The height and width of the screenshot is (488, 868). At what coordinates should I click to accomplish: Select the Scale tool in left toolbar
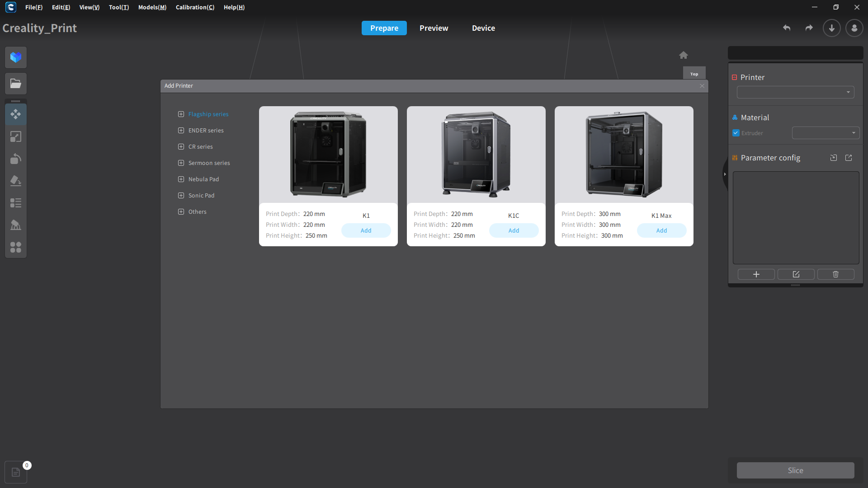[16, 136]
